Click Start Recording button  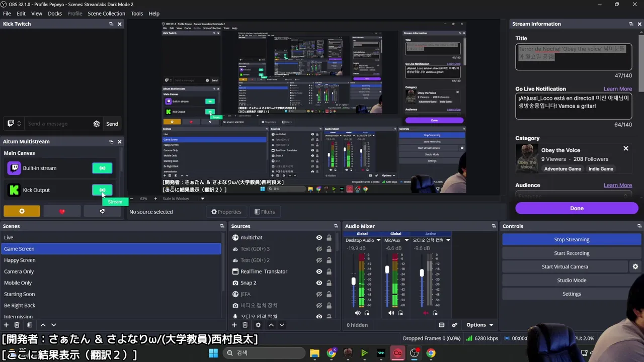(x=572, y=253)
